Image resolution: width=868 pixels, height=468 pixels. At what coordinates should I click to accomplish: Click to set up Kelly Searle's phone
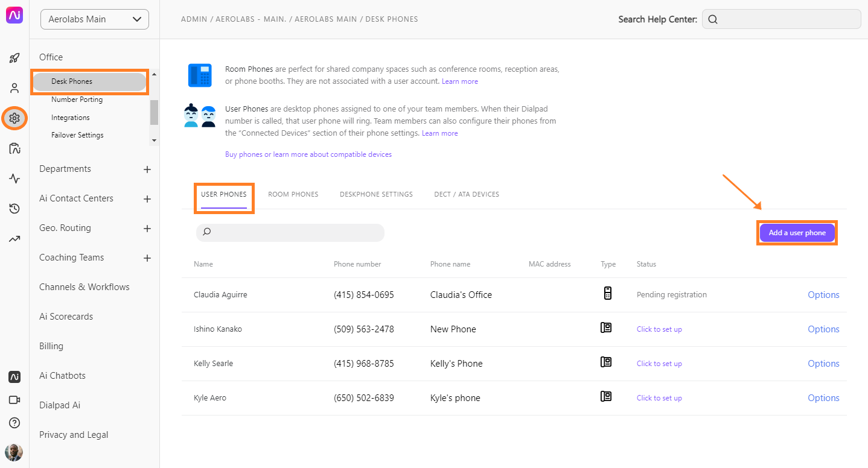tap(659, 364)
